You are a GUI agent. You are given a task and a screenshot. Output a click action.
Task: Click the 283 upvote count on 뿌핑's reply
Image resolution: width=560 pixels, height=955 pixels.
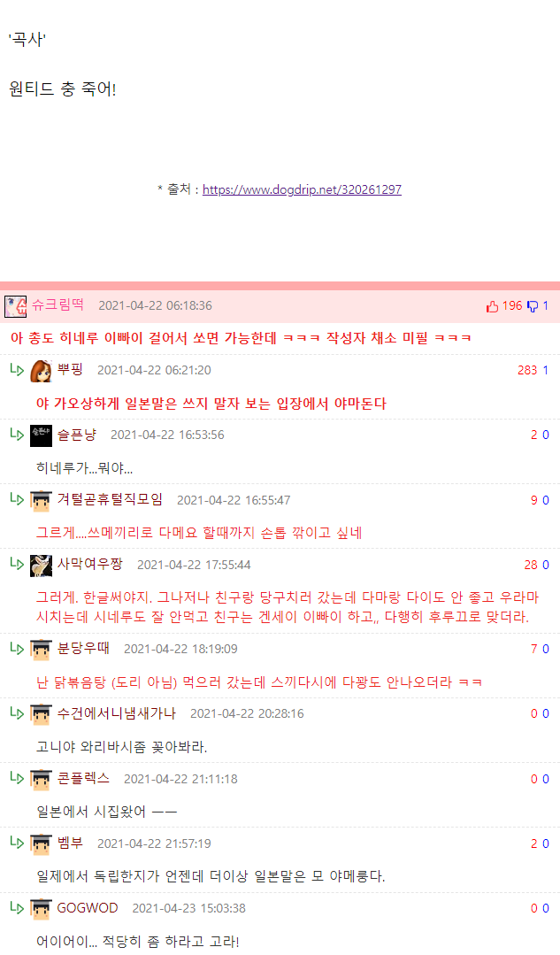pyautogui.click(x=527, y=370)
